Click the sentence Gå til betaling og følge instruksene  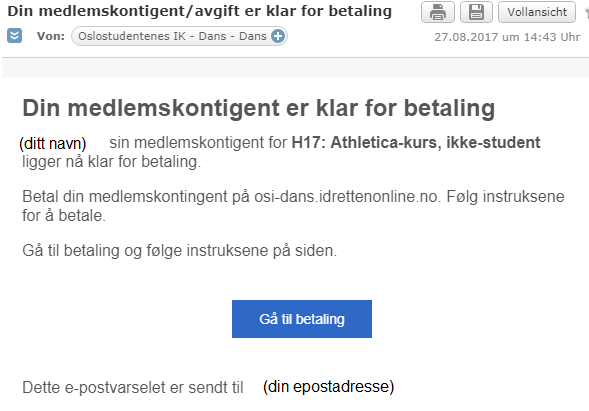coord(180,251)
